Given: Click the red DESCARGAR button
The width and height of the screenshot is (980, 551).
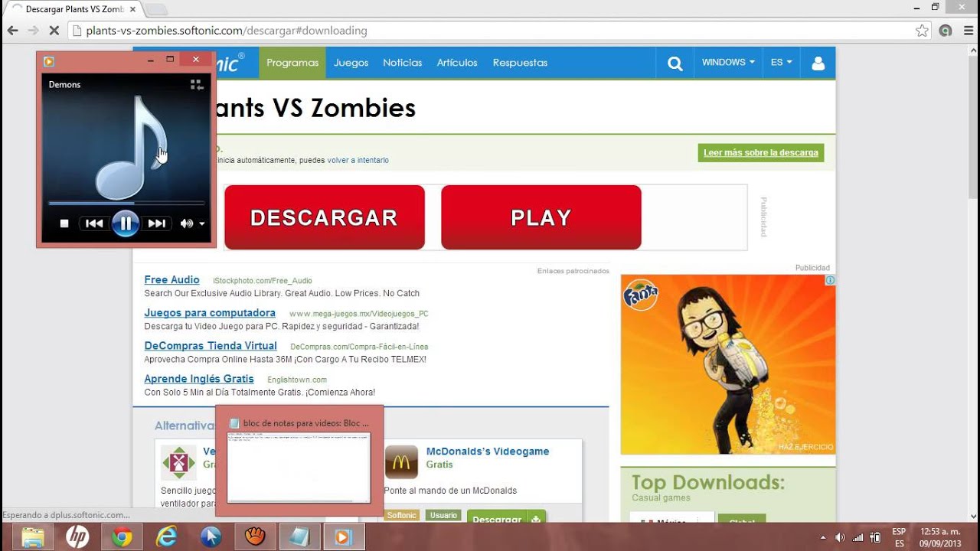Looking at the screenshot, I should point(325,217).
